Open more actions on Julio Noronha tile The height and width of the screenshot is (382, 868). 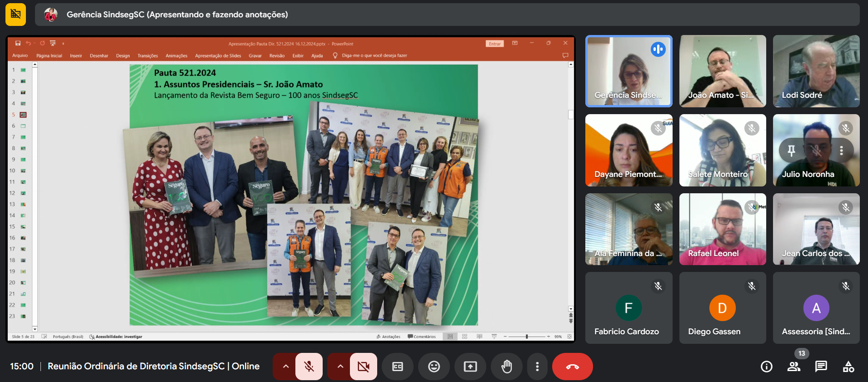(841, 151)
